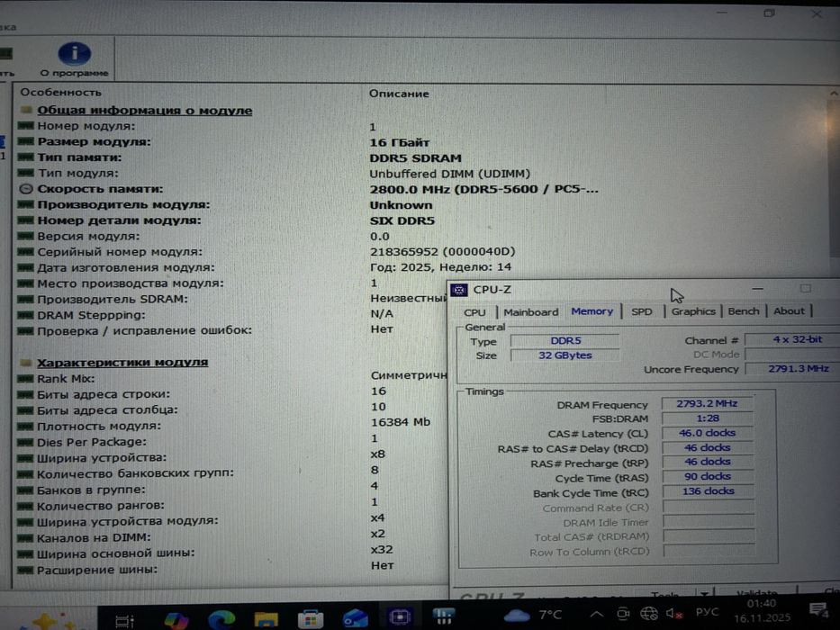This screenshot has height=630, width=840.
Task: Select the "Производитель SDRAM" row
Action: (231, 299)
